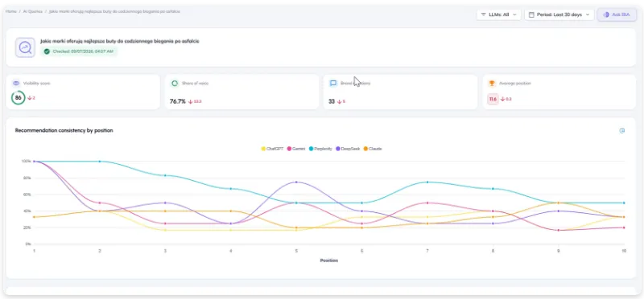The image size is (644, 299).
Task: Click the 76.7% share of voice value
Action: [178, 101]
